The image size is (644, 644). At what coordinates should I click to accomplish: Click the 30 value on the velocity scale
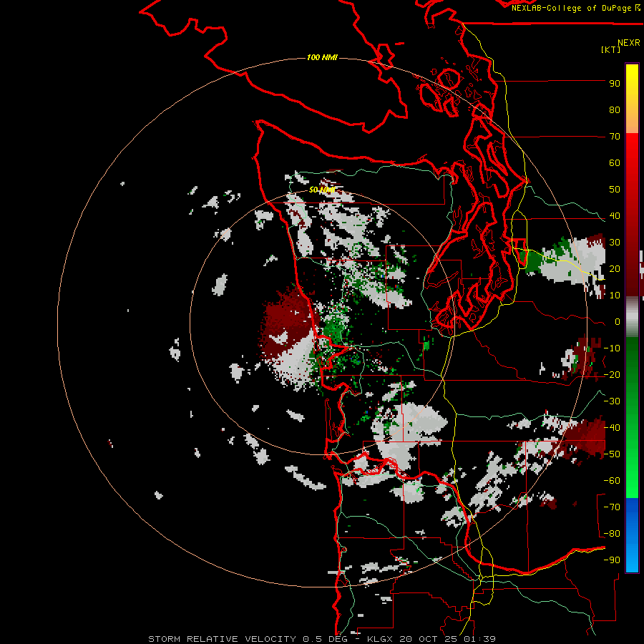pos(615,243)
